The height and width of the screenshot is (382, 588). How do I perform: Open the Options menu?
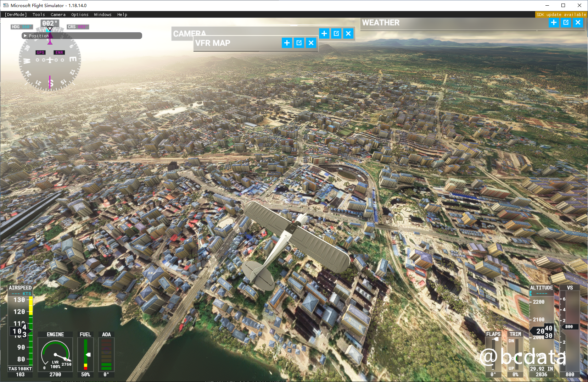80,15
